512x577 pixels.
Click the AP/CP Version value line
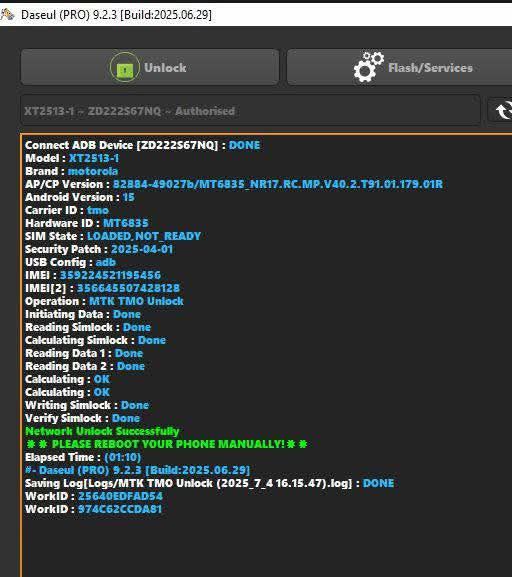click(278, 184)
